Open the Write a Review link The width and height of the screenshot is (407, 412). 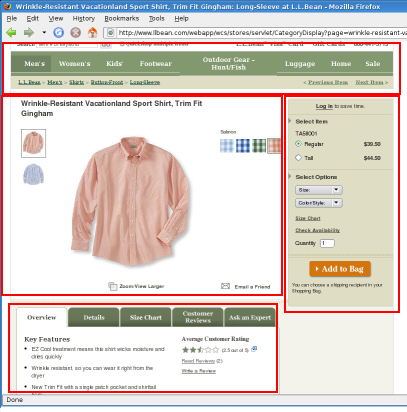click(199, 371)
